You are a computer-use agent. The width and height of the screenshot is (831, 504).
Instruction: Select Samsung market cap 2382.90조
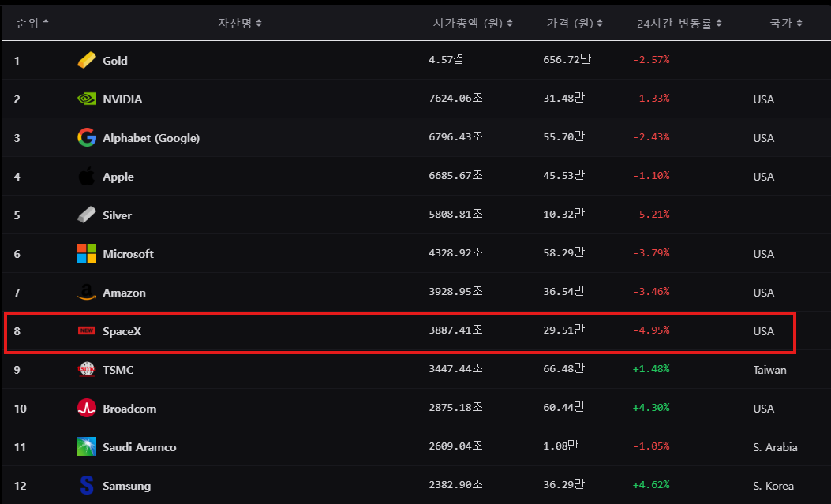click(456, 484)
